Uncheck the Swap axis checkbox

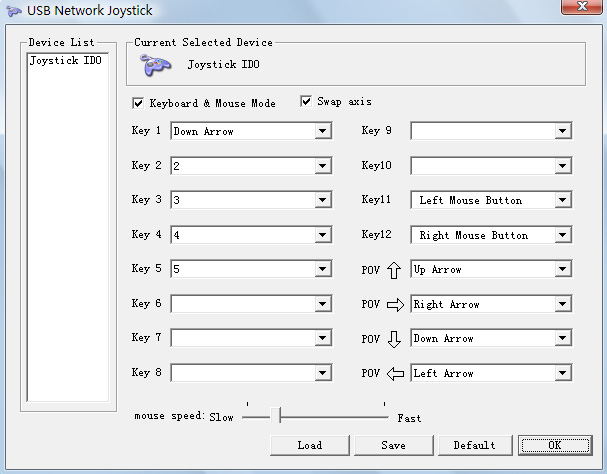306,101
